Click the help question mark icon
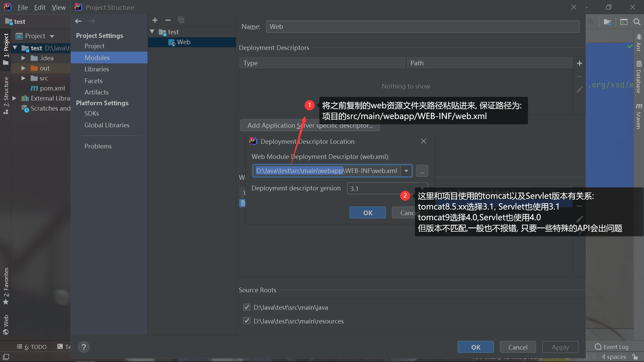This screenshot has width=644, height=362. click(x=84, y=347)
